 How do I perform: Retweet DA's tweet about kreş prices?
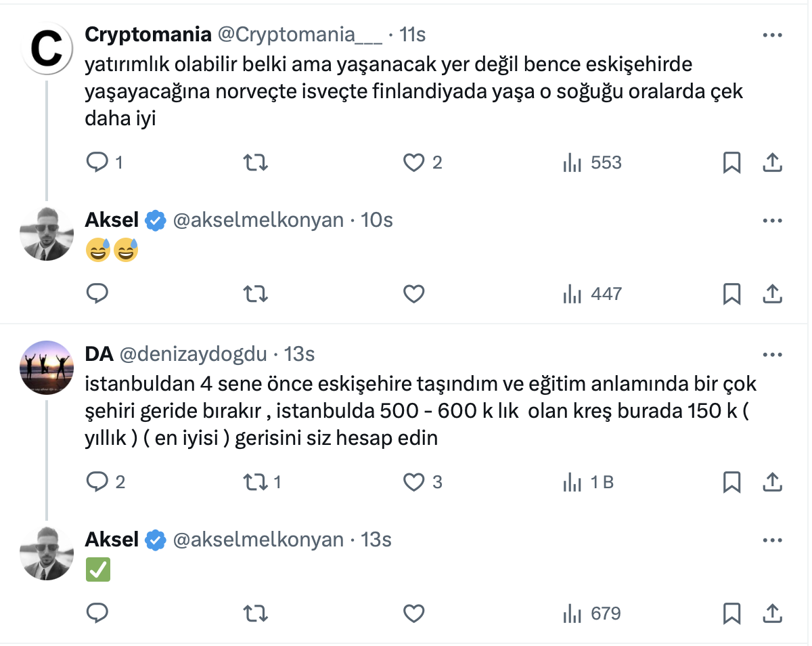click(256, 482)
